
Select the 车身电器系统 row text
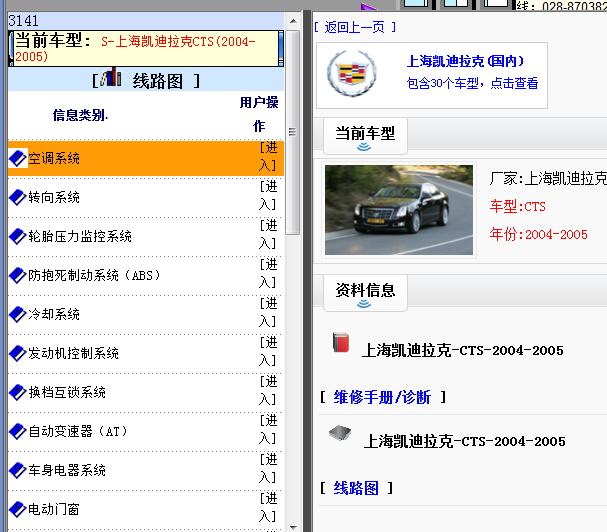[67, 470]
